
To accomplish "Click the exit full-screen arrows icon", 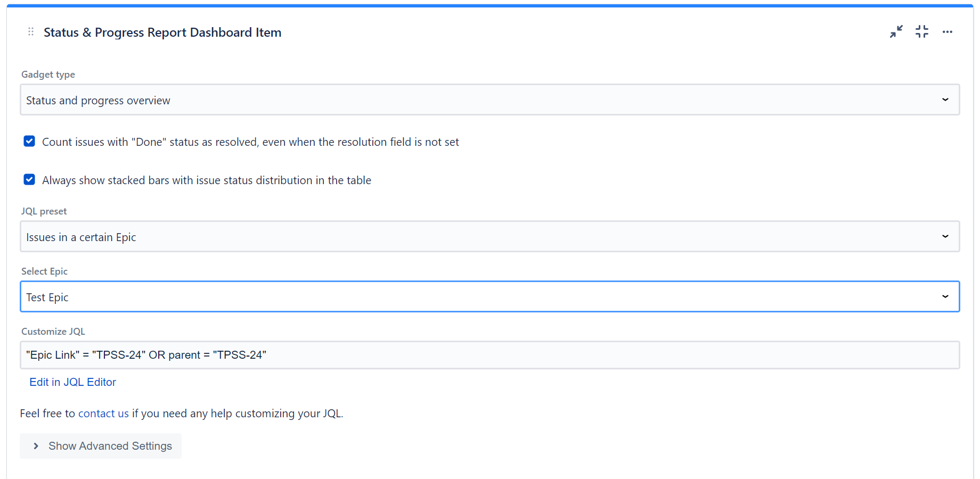I will click(896, 31).
